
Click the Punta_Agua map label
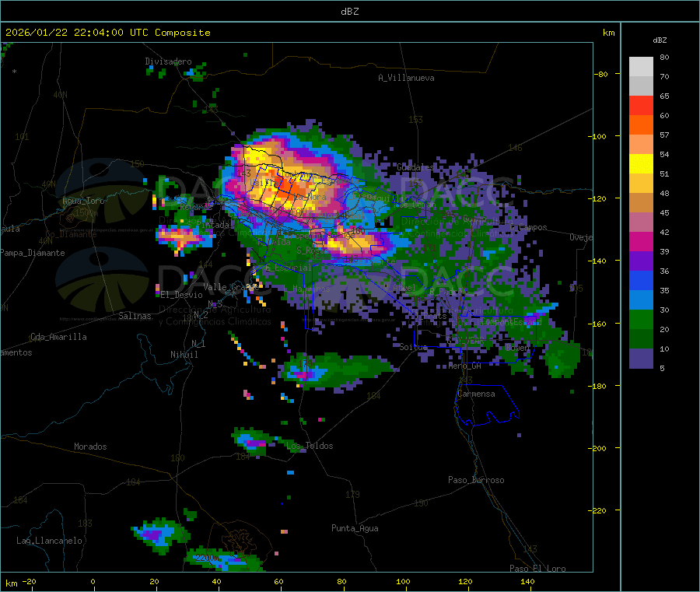click(355, 528)
